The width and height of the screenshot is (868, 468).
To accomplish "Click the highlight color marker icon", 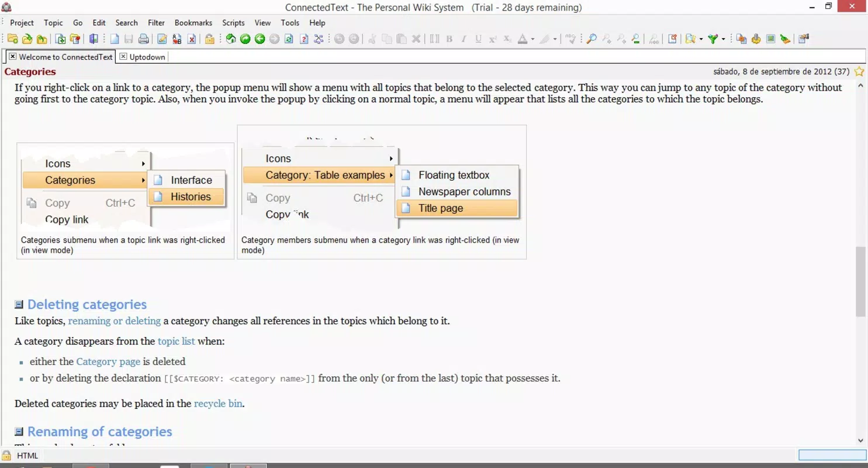I will [x=545, y=39].
